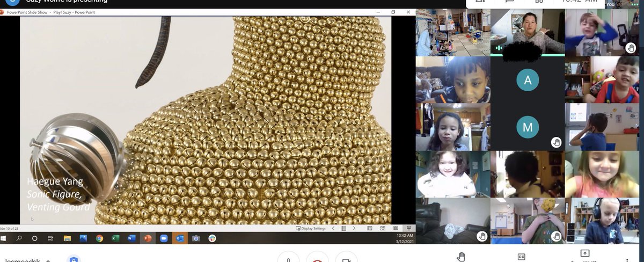Switch to Reading View
The image size is (644, 262).
pos(396,228)
